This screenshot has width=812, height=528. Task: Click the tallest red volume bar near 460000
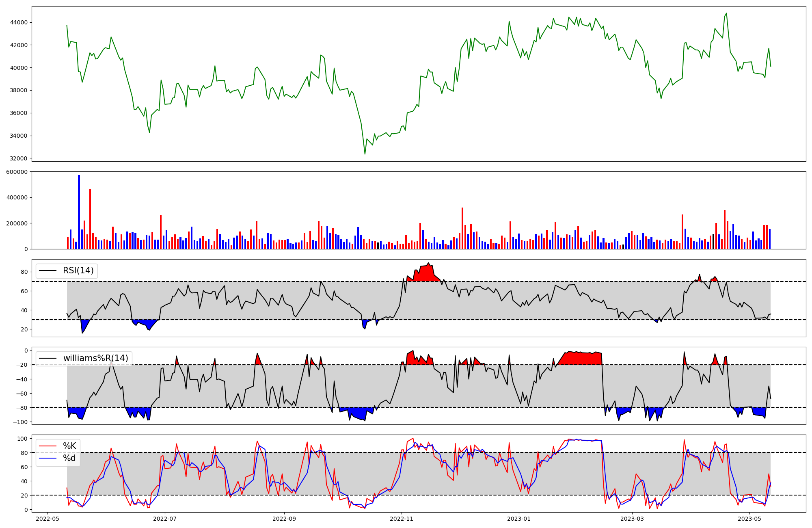90,219
